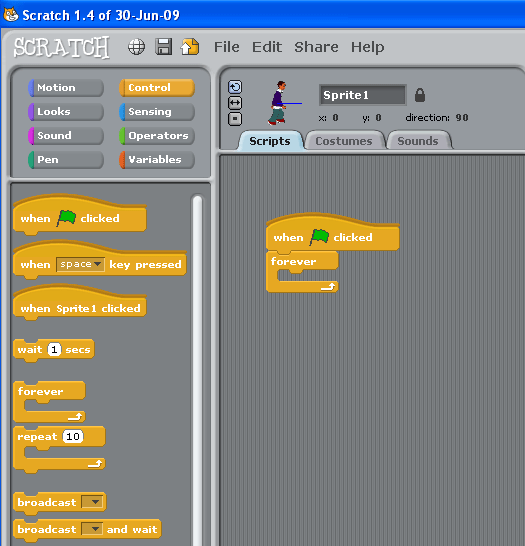Edit the Sprite1 name field
Viewport: 525px width, 546px height.
point(362,95)
